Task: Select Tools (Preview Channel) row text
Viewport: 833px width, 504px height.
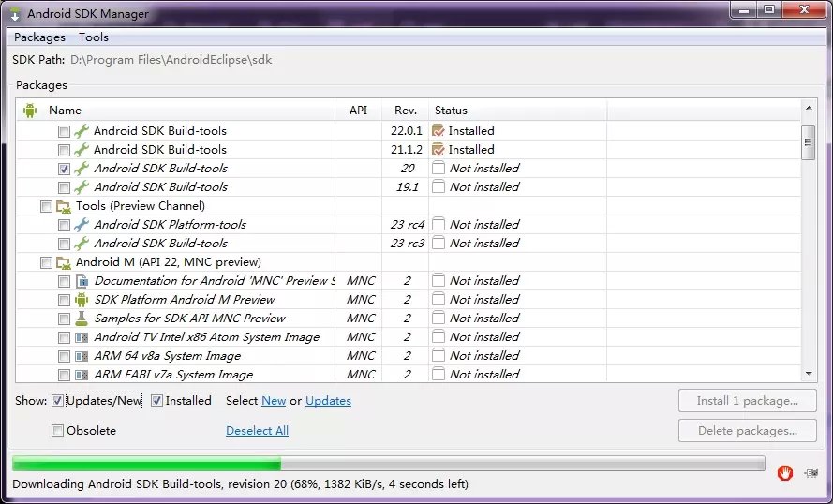Action: click(x=141, y=206)
